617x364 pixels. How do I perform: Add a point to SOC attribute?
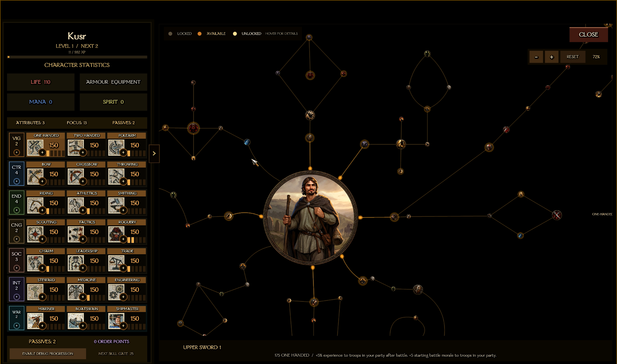coord(17,268)
